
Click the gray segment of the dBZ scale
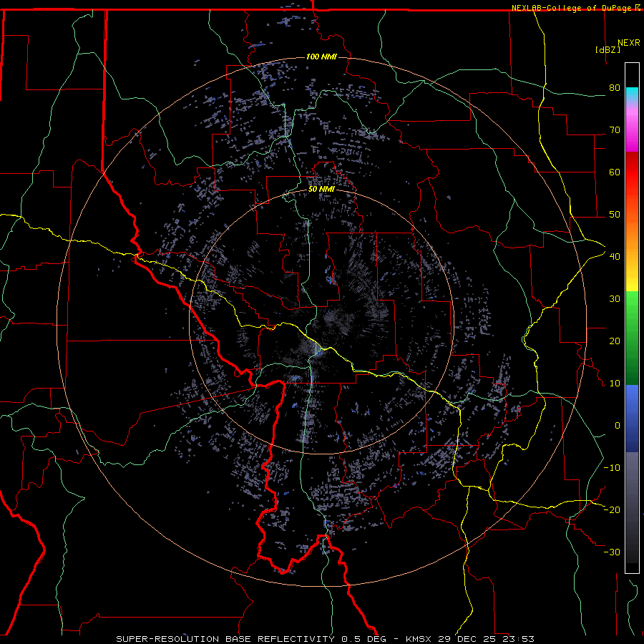pos(632,508)
